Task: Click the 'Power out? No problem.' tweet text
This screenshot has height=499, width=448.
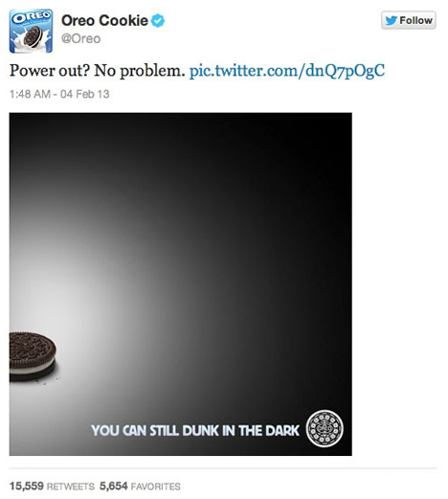Action: (x=98, y=71)
